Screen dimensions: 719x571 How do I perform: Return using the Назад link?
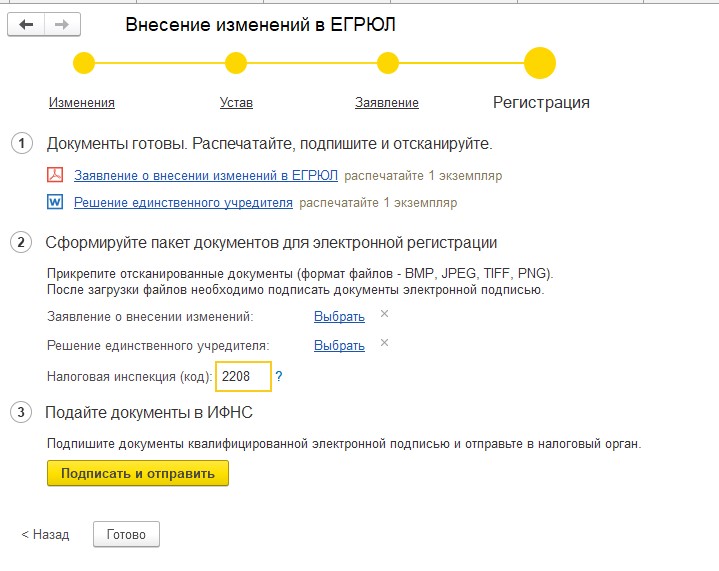click(45, 534)
